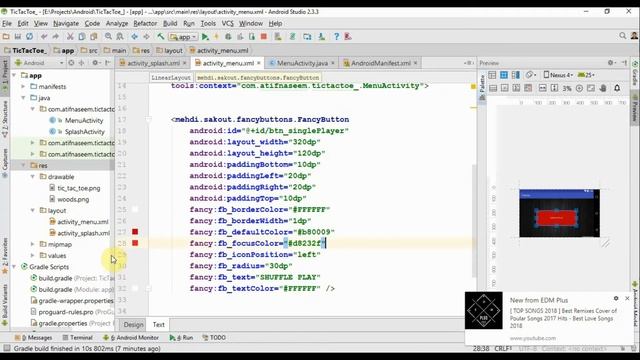640x360 pixels.
Task: Click the Find magnifier toolbar icon
Action: pos(108,37)
